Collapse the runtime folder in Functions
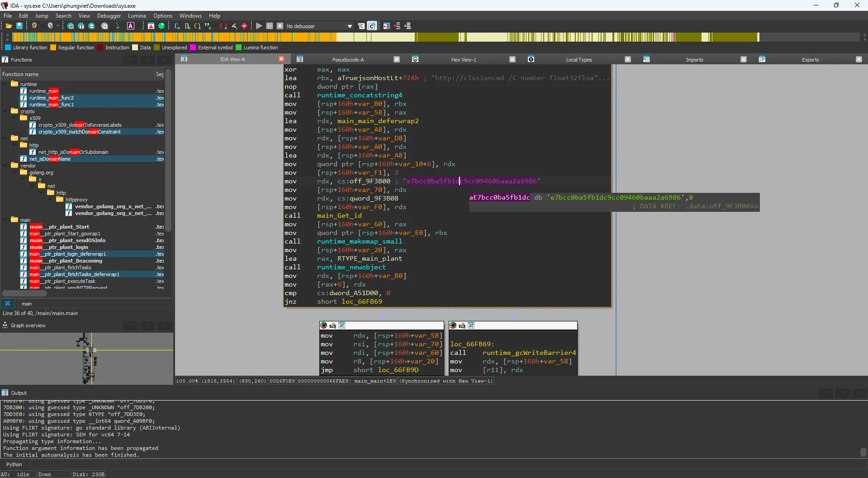Image resolution: width=868 pixels, height=478 pixels. (5, 84)
